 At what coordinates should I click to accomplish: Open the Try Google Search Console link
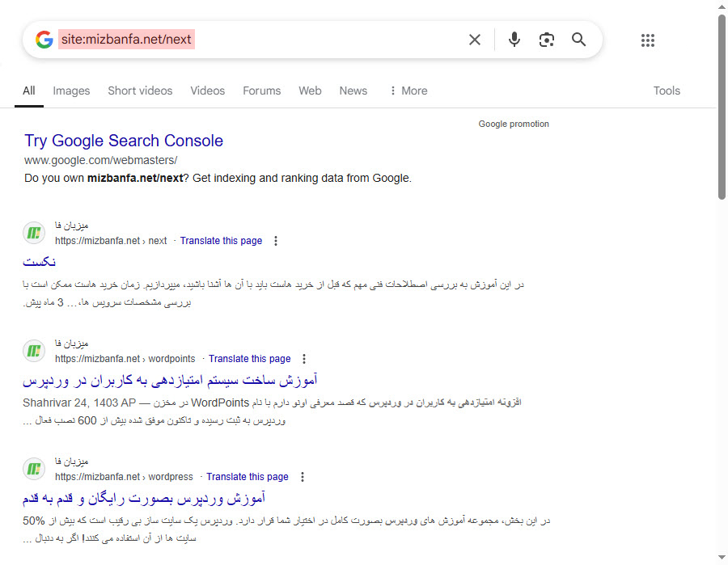point(124,141)
